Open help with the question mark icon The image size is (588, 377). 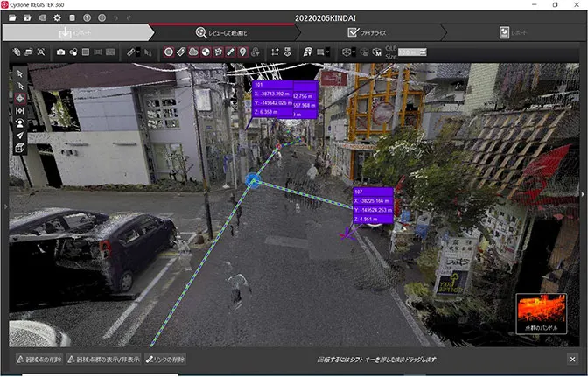[x=87, y=18]
